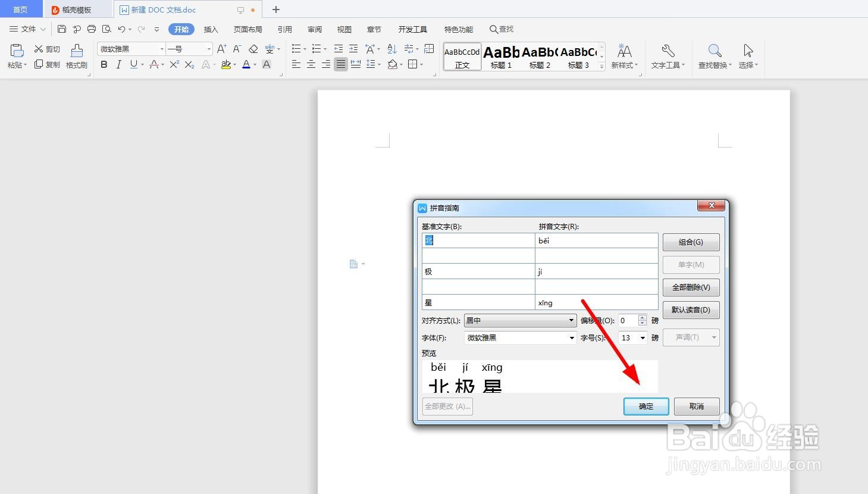
Task: Open the text highlight color swatch
Action: tap(226, 64)
